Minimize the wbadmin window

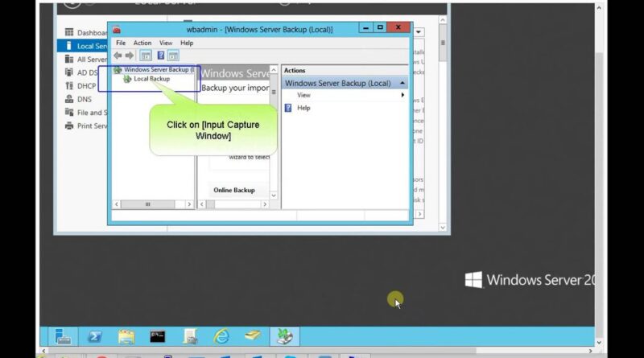coord(365,27)
